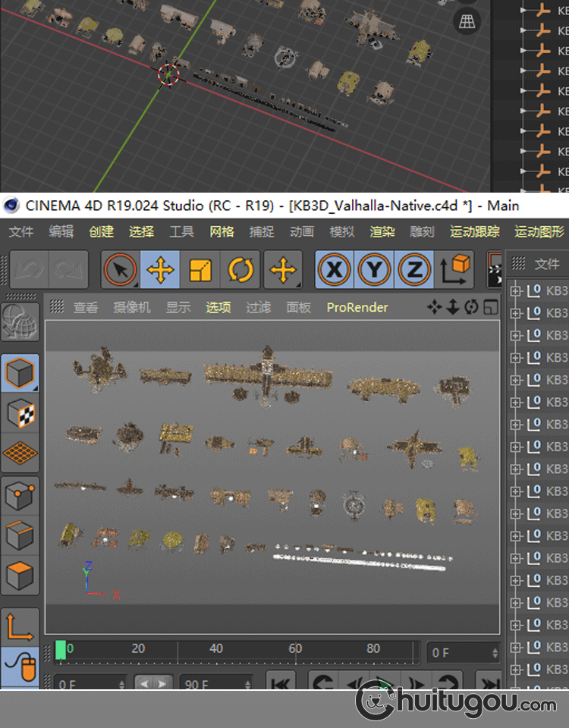Select the Move tool in the toolbar
569x728 pixels.
[x=160, y=270]
